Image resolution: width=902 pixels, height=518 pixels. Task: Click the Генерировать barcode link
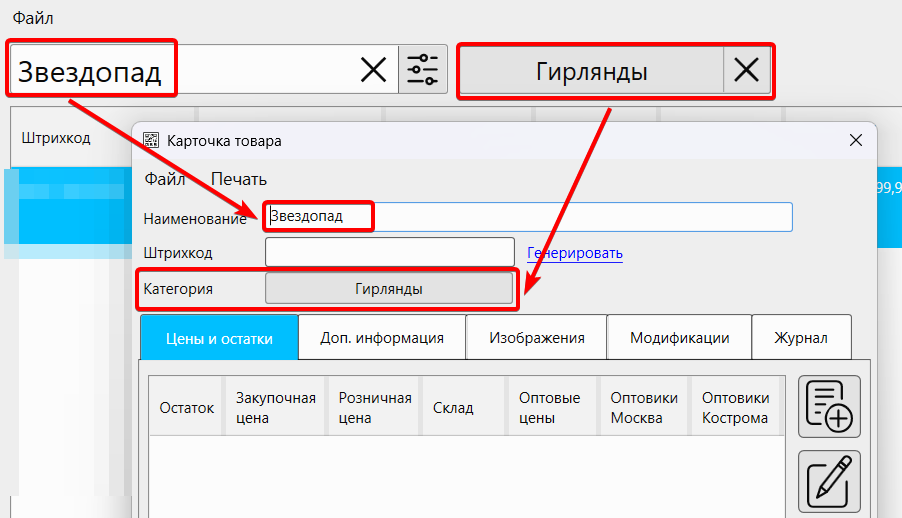[x=575, y=253]
